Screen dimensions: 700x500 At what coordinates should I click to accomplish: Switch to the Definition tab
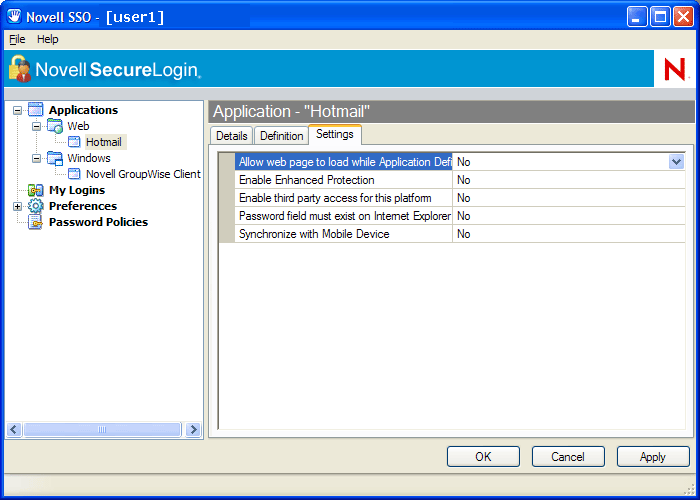click(x=281, y=136)
